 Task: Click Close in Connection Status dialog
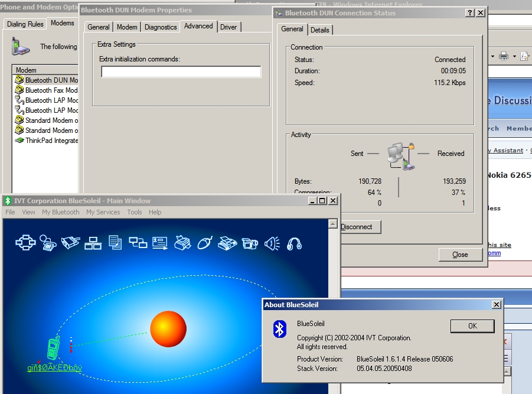click(x=461, y=255)
